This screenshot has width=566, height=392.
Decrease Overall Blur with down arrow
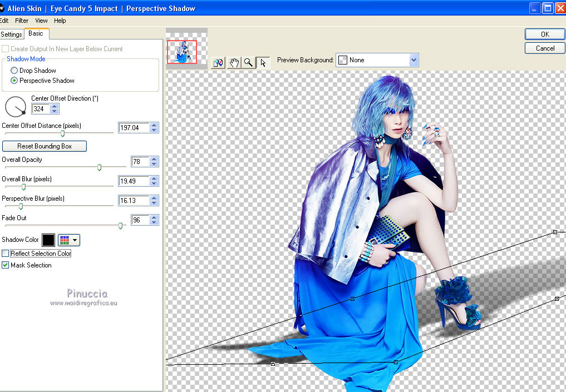[x=154, y=183]
